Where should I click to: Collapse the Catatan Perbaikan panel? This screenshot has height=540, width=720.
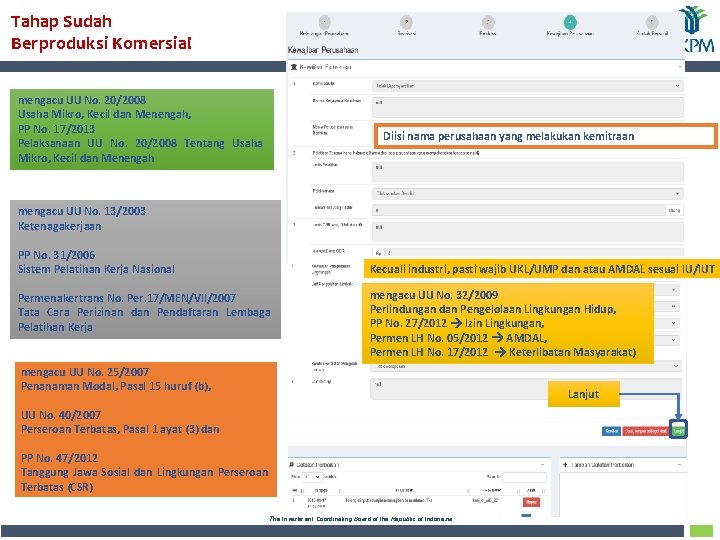coord(542,465)
